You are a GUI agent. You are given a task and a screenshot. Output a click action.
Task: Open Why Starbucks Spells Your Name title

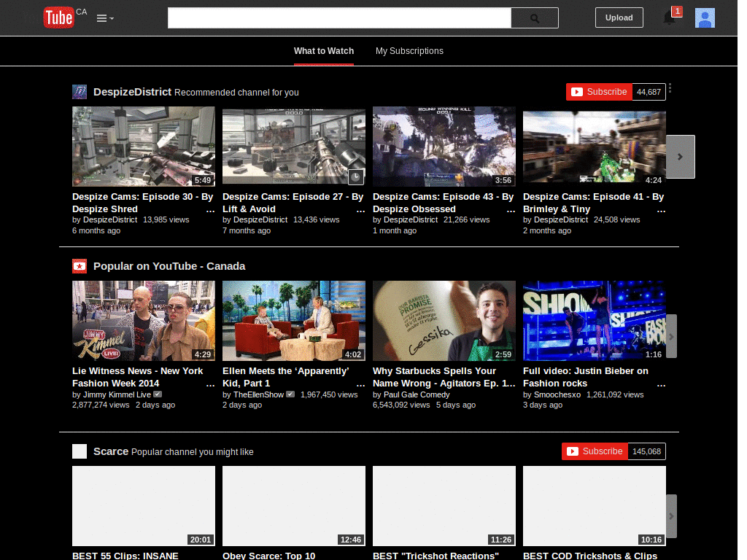(444, 377)
